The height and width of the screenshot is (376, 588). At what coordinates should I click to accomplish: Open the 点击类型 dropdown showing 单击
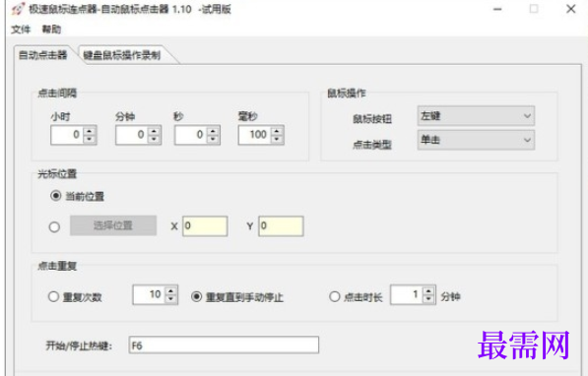476,140
